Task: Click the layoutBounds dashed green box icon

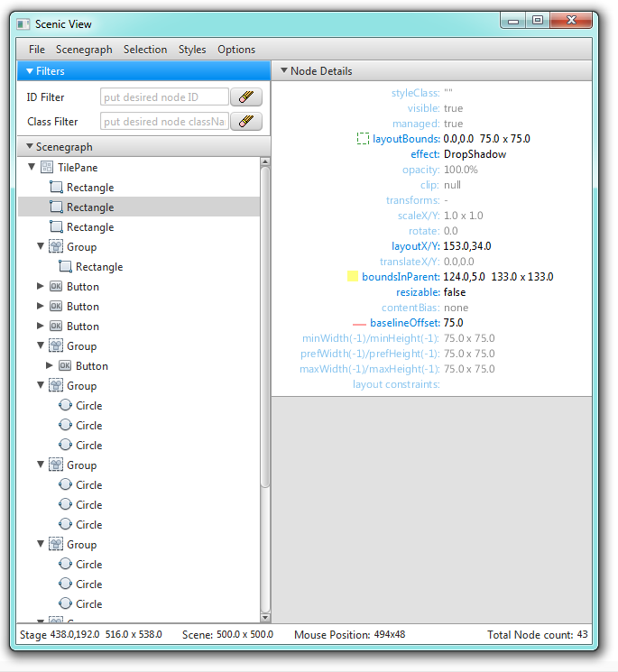Action: pos(363,139)
